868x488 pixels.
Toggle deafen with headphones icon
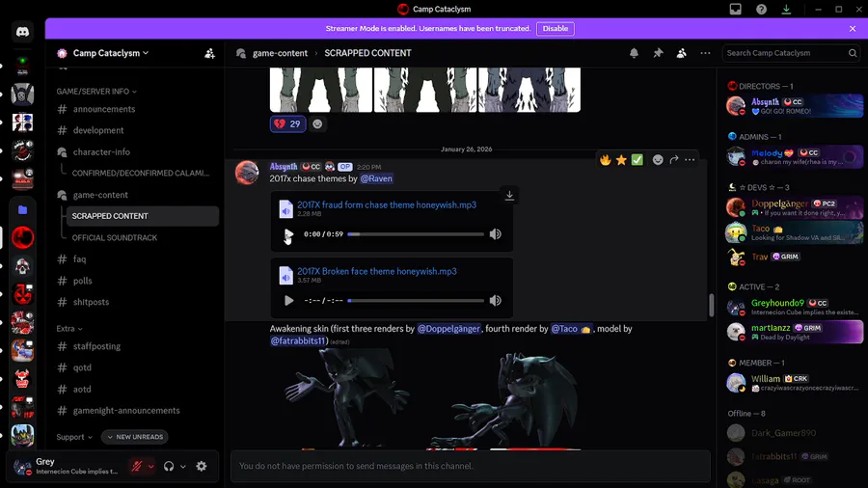169,467
